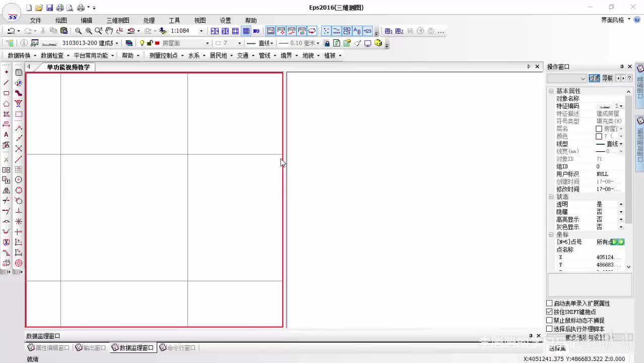Viewport: 644px width, 363px height.
Task: Click the filled grid view icon
Action: tap(246, 31)
